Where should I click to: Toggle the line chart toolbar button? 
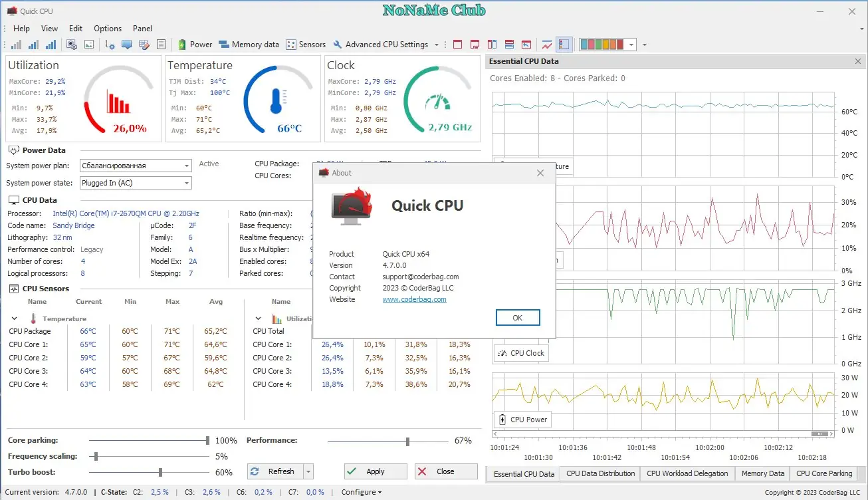click(547, 45)
